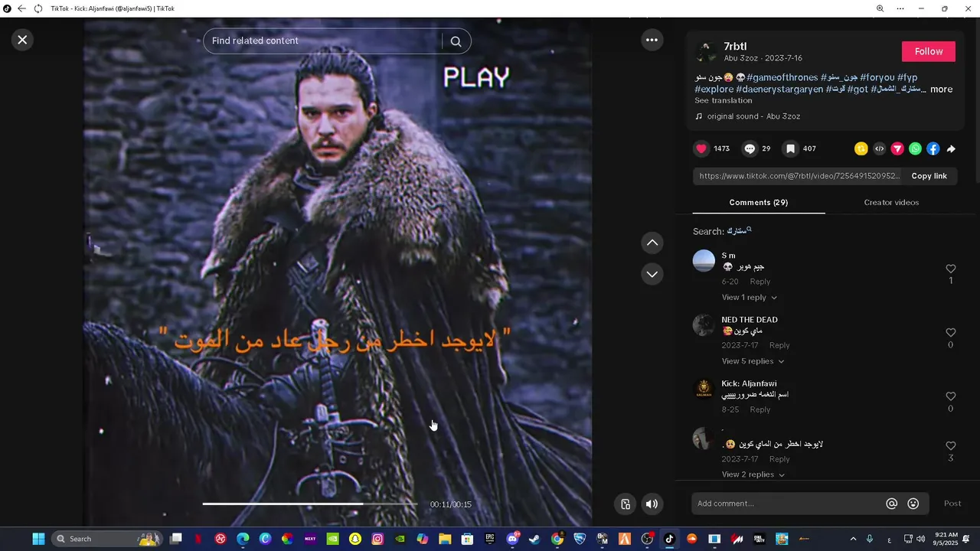The width and height of the screenshot is (980, 551).
Task: Reply to NED THE DEAD's comment
Action: (x=779, y=346)
